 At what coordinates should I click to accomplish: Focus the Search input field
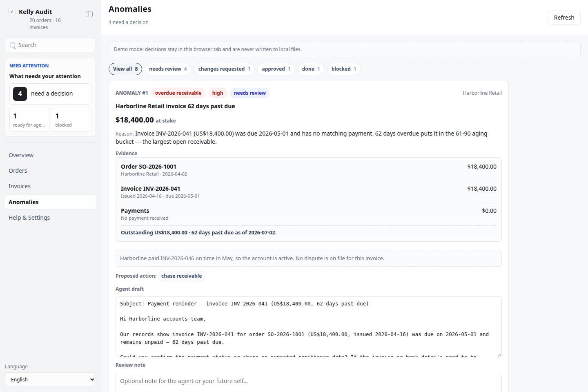pyautogui.click(x=50, y=45)
